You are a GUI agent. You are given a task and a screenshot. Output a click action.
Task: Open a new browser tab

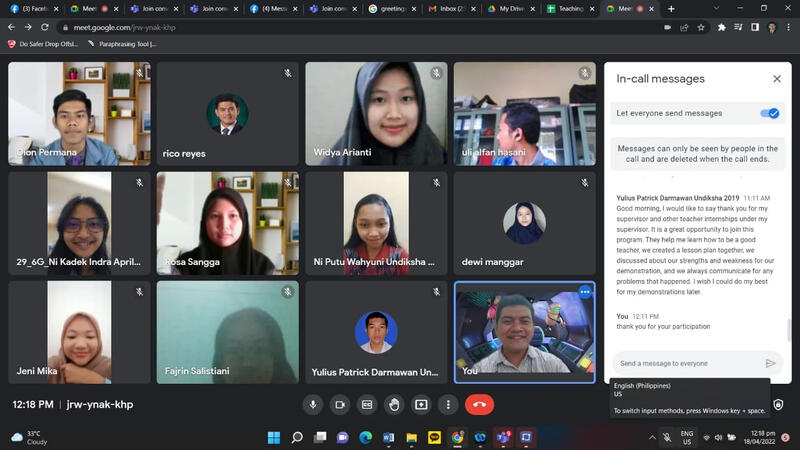[671, 9]
